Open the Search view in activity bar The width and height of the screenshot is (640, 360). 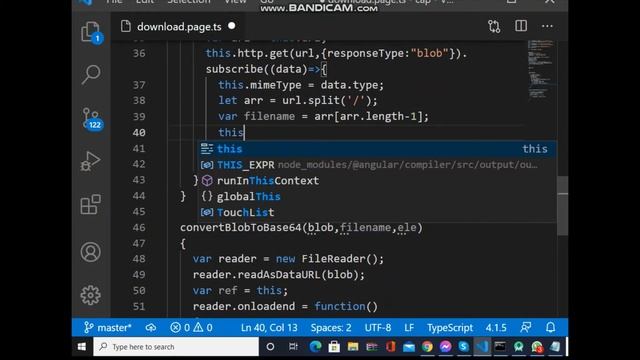90,75
